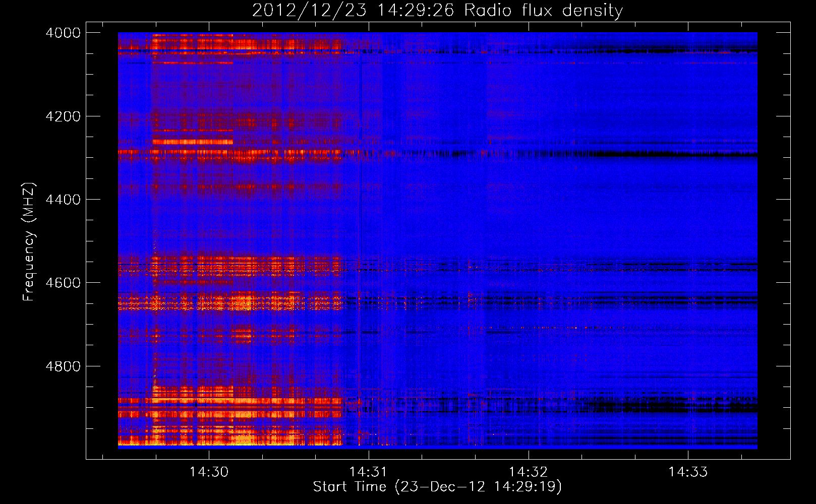Viewport: 816px width, 504px height.
Task: Click the 4400 frequency tick label
Action: (63, 200)
